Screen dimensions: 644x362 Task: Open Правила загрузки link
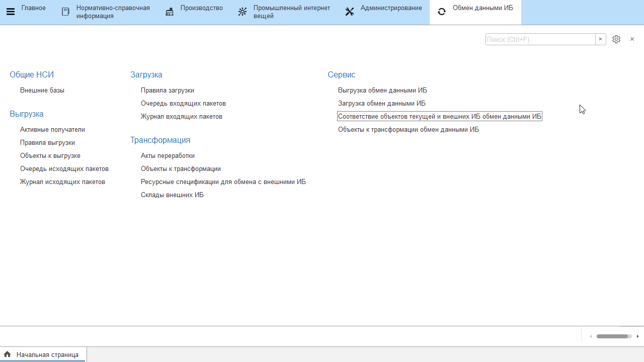(x=168, y=90)
